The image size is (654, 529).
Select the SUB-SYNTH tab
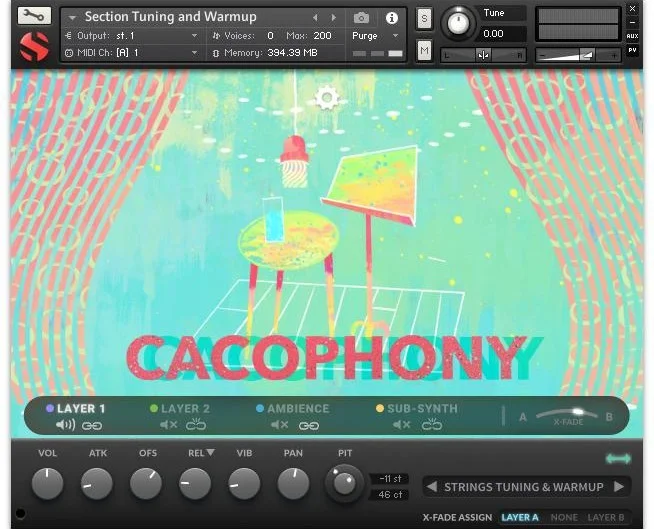[417, 409]
